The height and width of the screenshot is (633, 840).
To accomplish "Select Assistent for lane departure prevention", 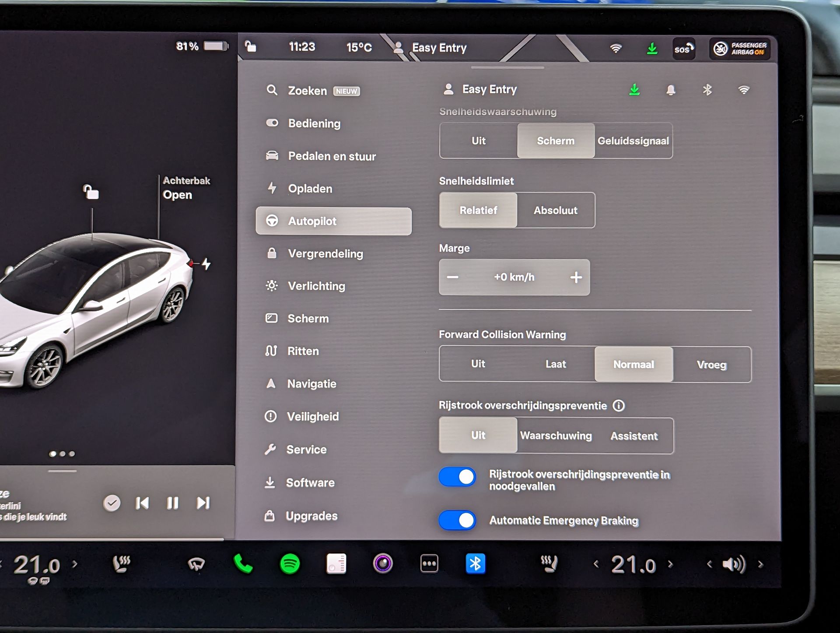I will point(634,436).
